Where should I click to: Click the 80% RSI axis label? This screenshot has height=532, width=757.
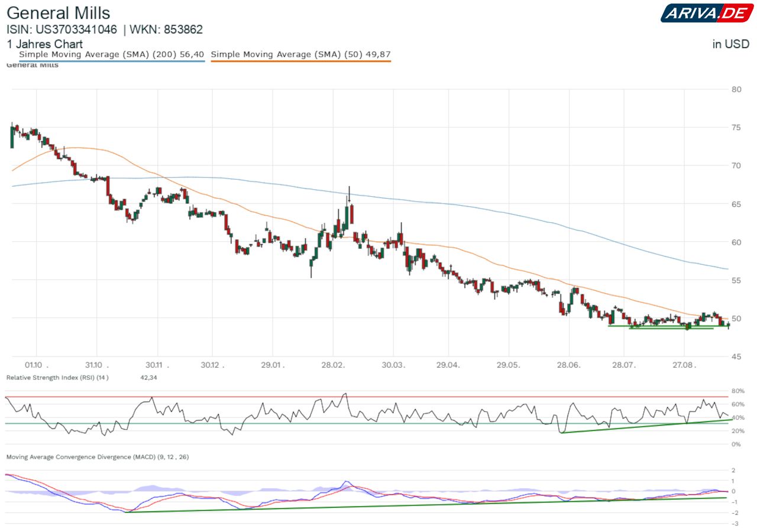pyautogui.click(x=739, y=391)
